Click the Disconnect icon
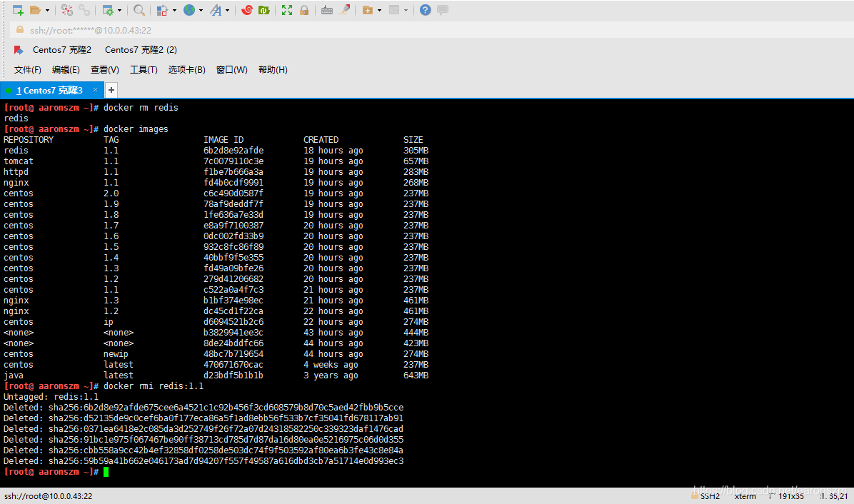The image size is (854, 504). [66, 10]
